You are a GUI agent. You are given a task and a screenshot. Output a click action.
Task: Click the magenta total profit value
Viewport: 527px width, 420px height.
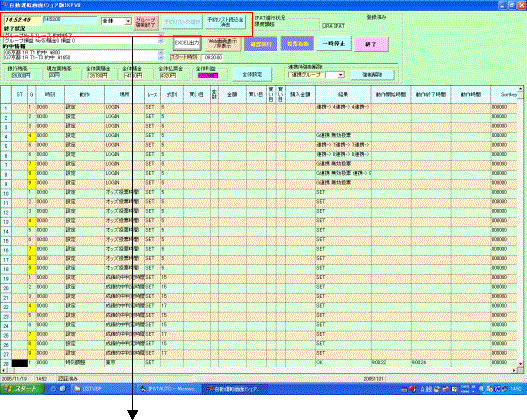[208, 76]
